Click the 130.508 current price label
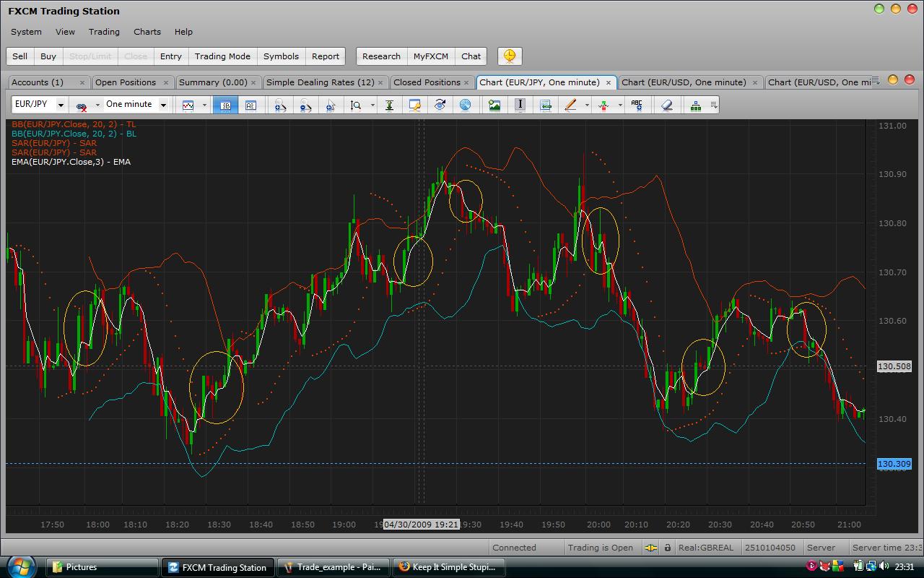This screenshot has width=924, height=578. pyautogui.click(x=894, y=367)
